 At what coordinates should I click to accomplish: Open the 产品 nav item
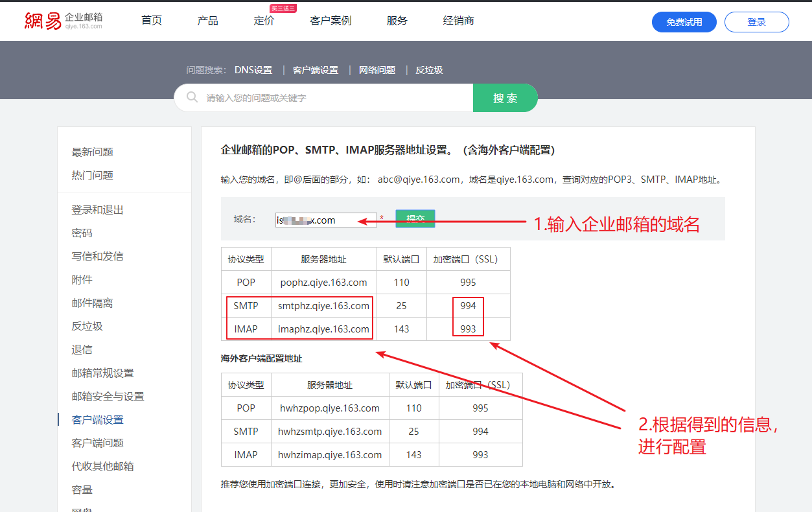[207, 21]
